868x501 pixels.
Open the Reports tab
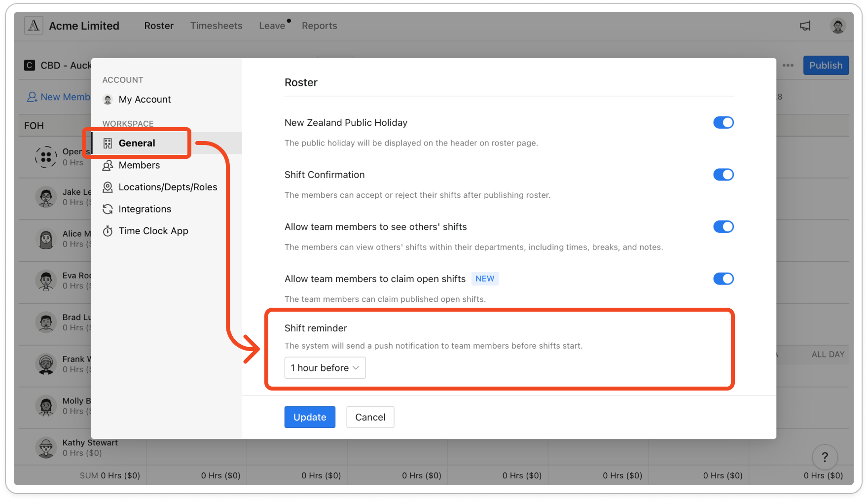point(320,26)
